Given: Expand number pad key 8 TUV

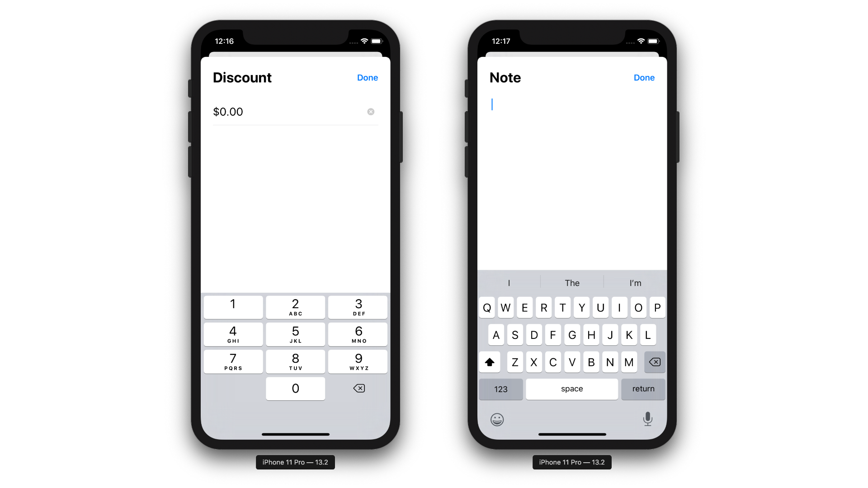Looking at the screenshot, I should click(296, 361).
